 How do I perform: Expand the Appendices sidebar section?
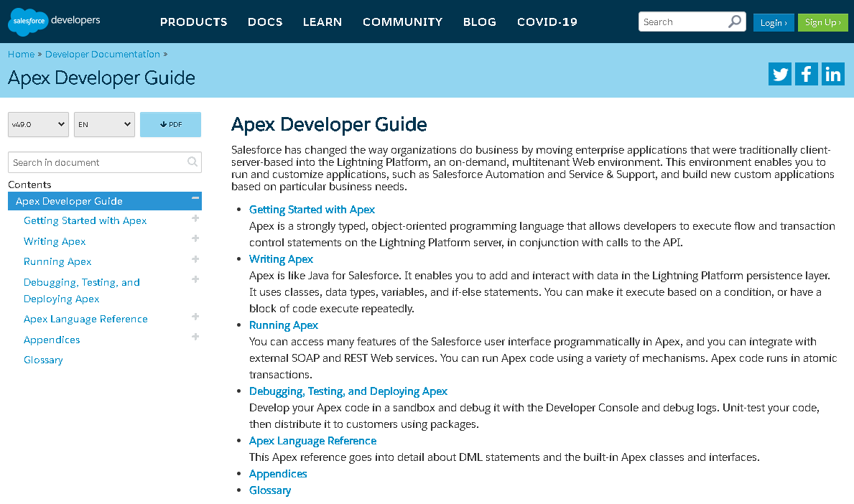pos(195,336)
